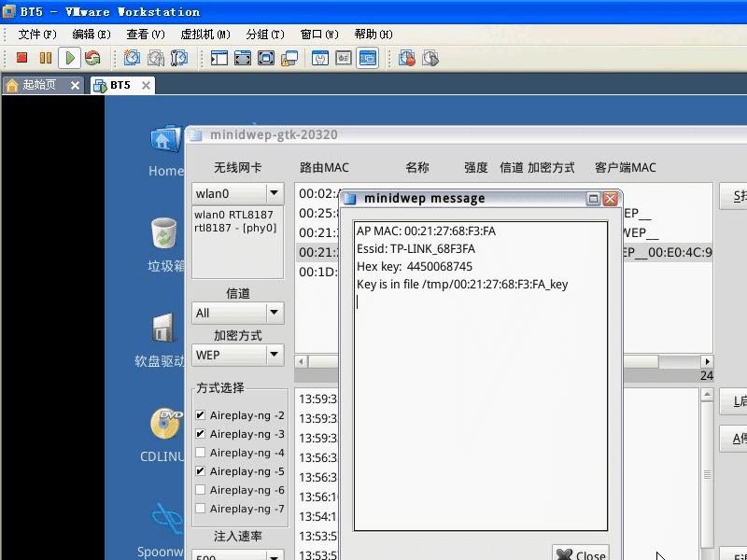The height and width of the screenshot is (560, 747).
Task: Open the appliance view icon
Action: 344,58
